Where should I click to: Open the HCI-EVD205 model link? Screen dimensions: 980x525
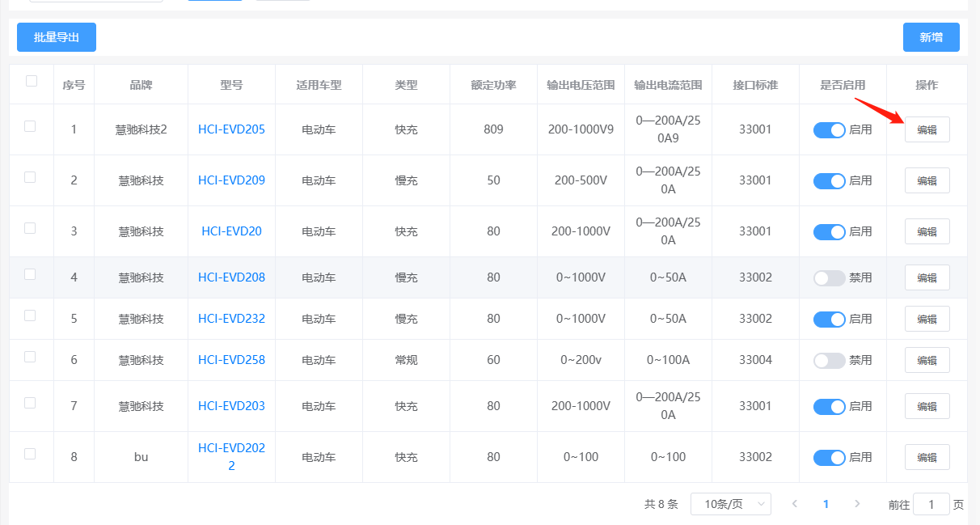[231, 129]
